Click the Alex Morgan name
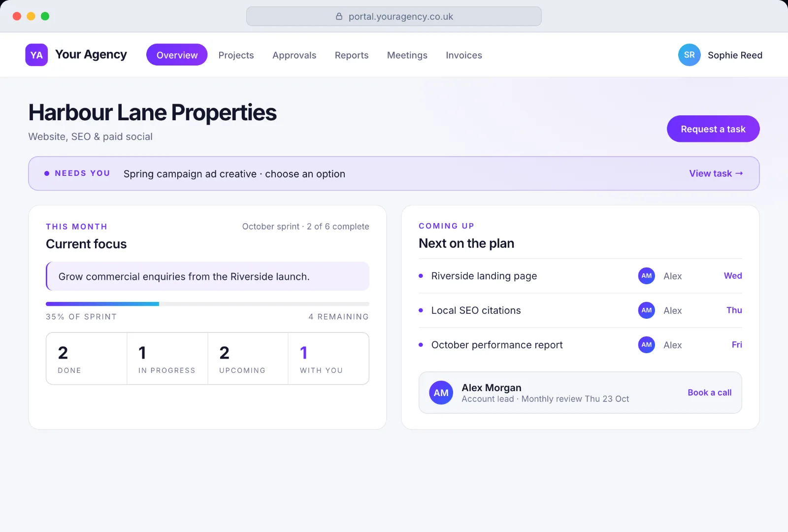 click(492, 388)
